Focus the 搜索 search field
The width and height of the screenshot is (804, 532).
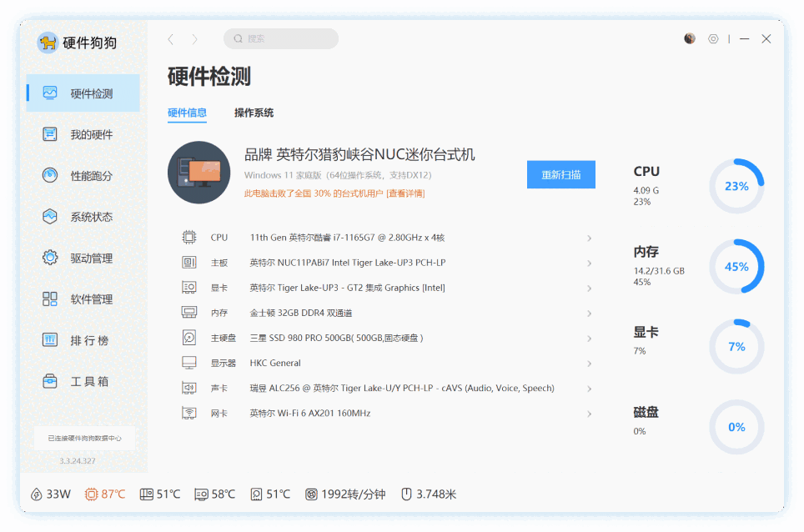(x=281, y=38)
